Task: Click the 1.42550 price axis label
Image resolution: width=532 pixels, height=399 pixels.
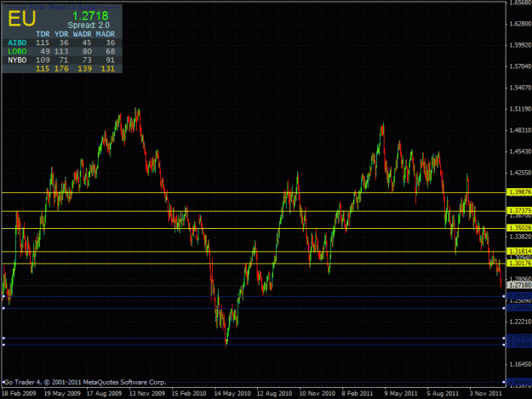Action: [520, 173]
